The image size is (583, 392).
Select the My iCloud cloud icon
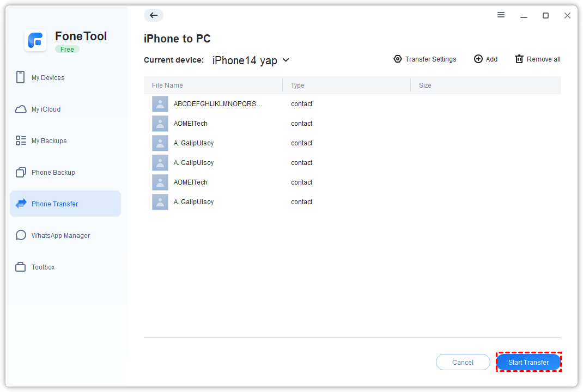[x=21, y=109]
